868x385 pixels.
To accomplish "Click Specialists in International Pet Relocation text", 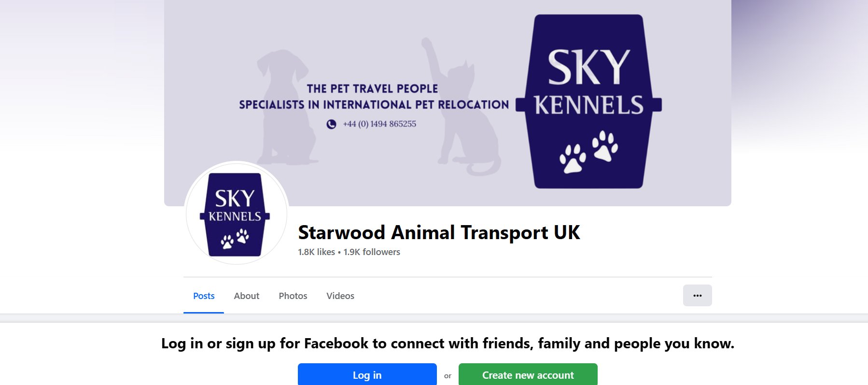I will 374,105.
